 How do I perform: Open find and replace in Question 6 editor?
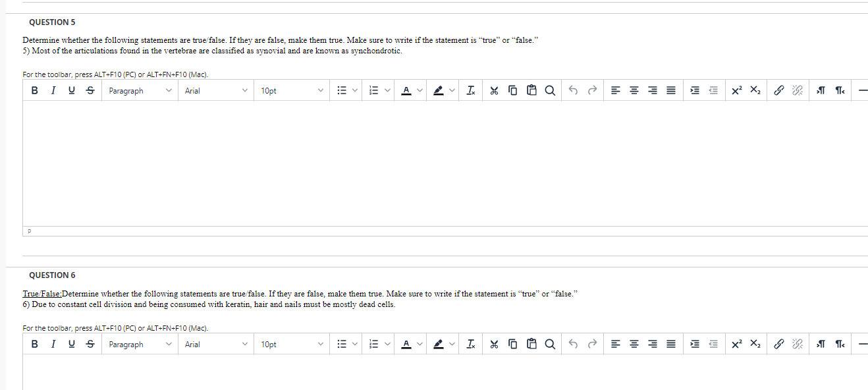coord(550,344)
